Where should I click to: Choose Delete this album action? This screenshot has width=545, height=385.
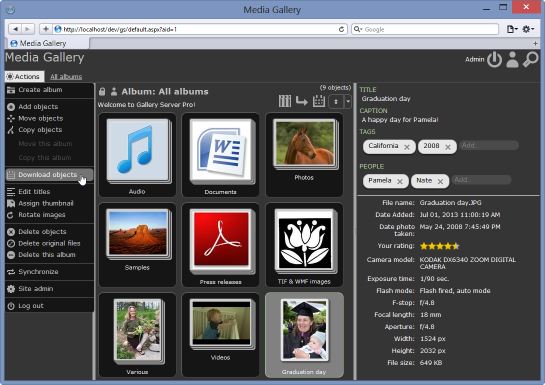pos(49,255)
